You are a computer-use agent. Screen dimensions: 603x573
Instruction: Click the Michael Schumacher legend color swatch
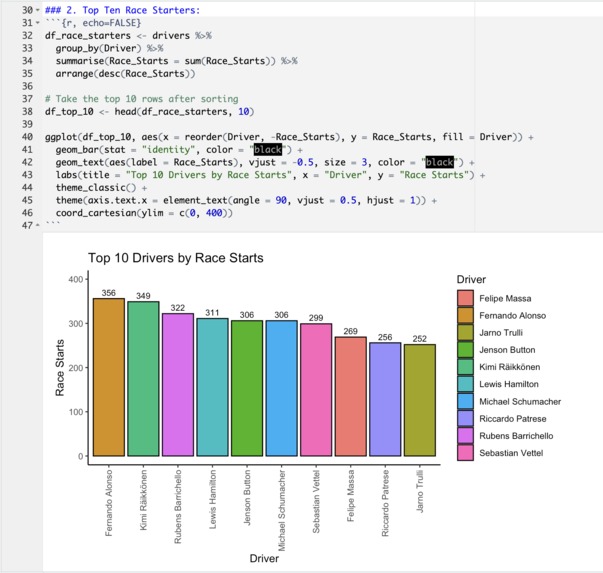465,401
